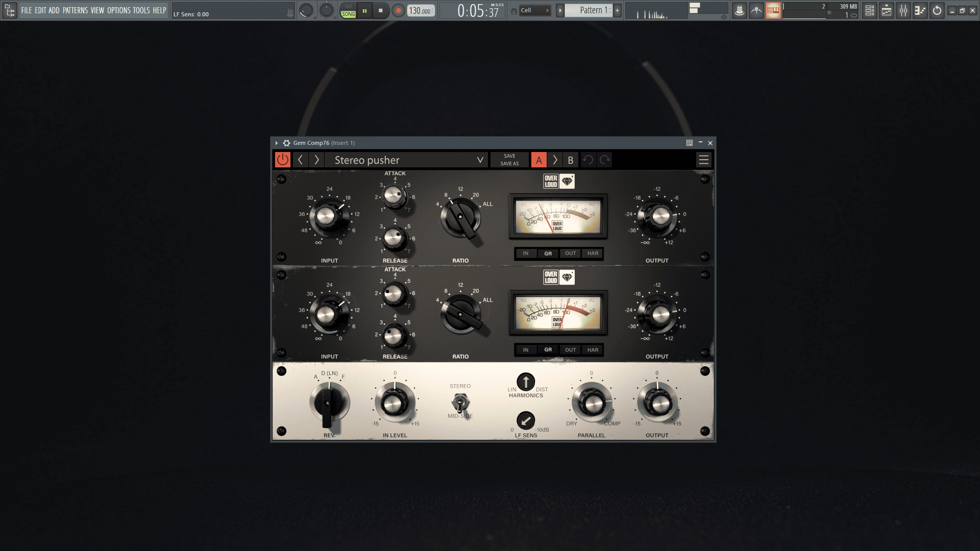Click the IN LEVEL knob

[395, 404]
